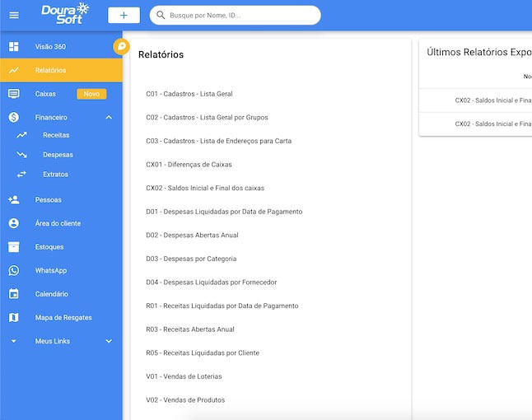
Task: Open Receitas under Financeiro
Action: (56, 135)
